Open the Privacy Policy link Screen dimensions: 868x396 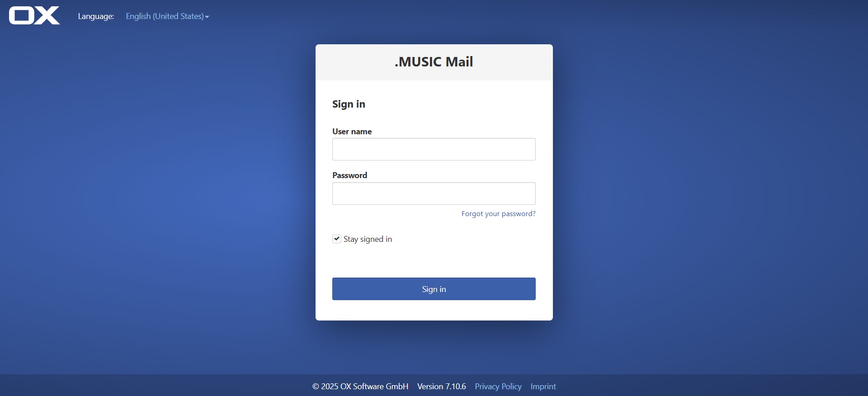coord(498,387)
